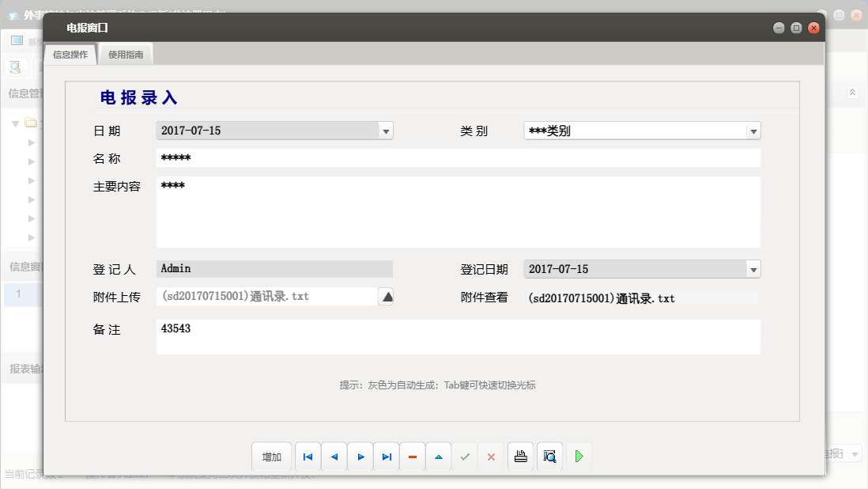Print the telegram via the printer icon
868x489 pixels.
(520, 456)
